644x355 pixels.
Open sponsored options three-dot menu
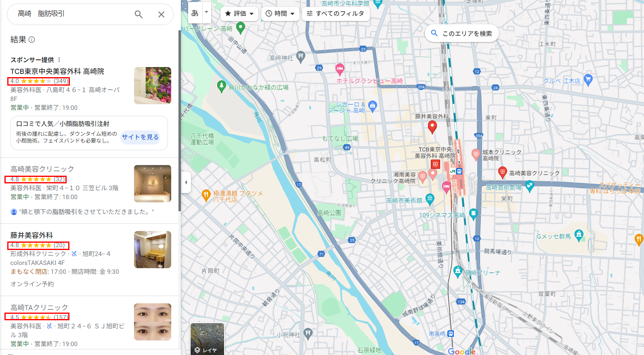[59, 59]
